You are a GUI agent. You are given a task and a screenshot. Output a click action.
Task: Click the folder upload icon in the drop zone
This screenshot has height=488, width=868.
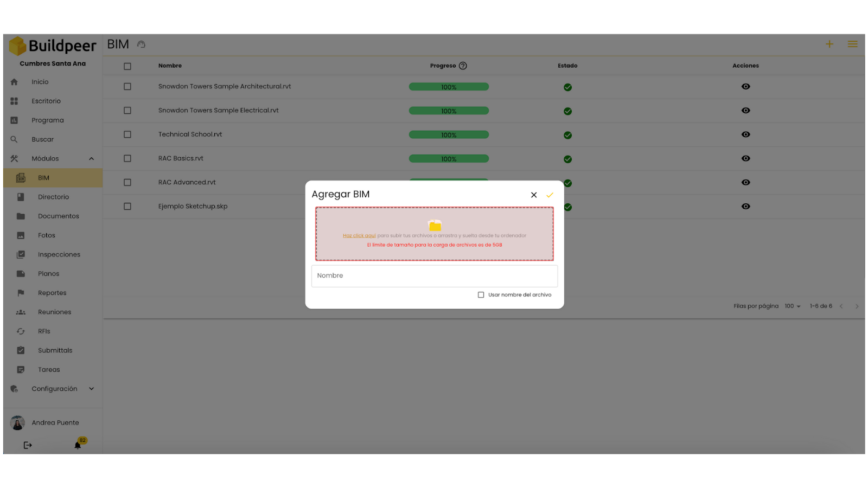(x=435, y=225)
